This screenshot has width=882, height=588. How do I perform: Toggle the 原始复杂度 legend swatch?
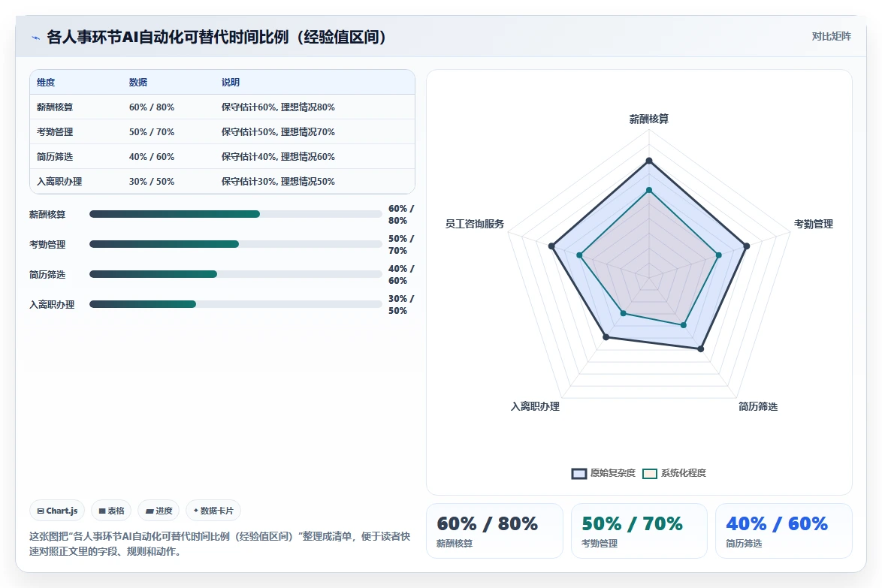[x=578, y=473]
